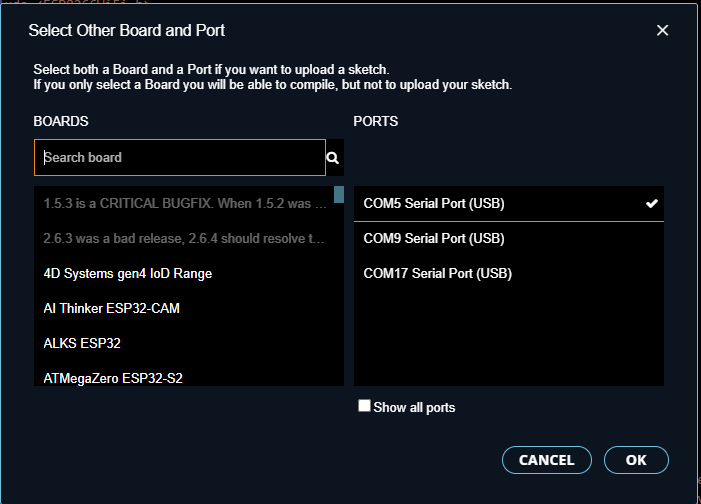Select COM9 Serial Port (USB)
701x504 pixels.
[509, 238]
